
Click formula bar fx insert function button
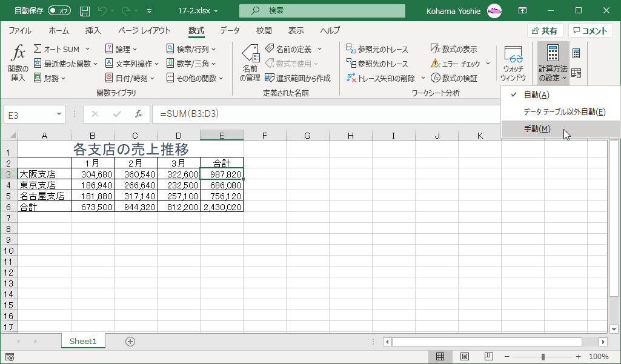point(139,114)
